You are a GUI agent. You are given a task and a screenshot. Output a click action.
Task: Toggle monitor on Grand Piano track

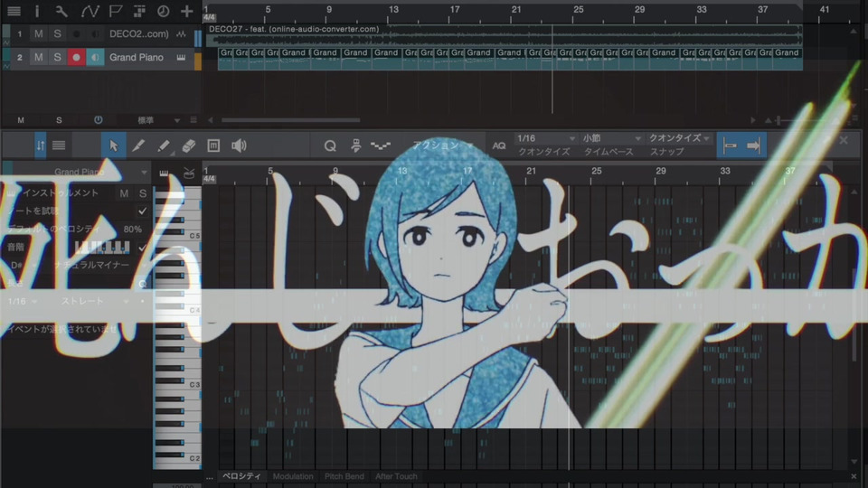point(95,57)
